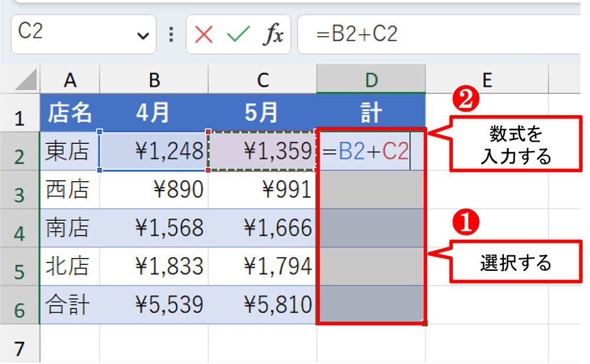Click the empty D3 cell in 西店 row
This screenshot has height=364, width=590.
tap(371, 190)
